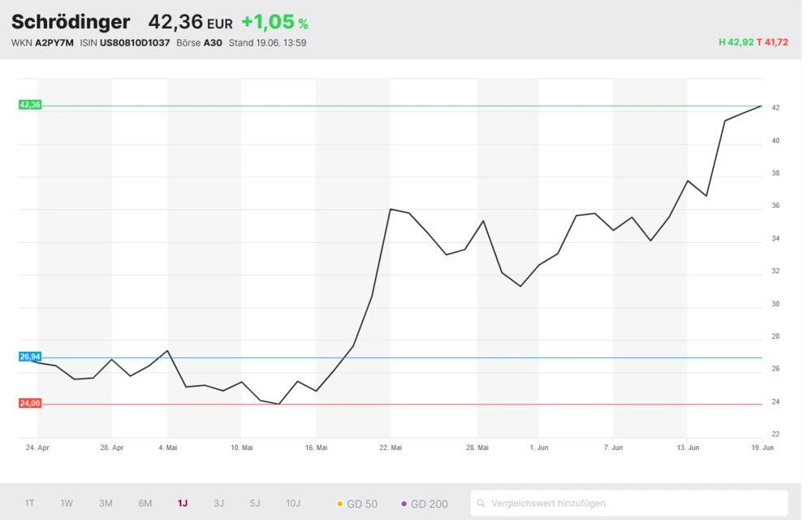
Task: Click the daily high H 42,92 value
Action: [736, 42]
